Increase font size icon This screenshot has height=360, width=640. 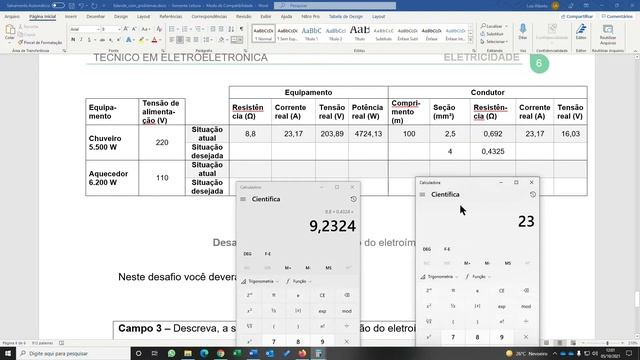[x=126, y=29]
